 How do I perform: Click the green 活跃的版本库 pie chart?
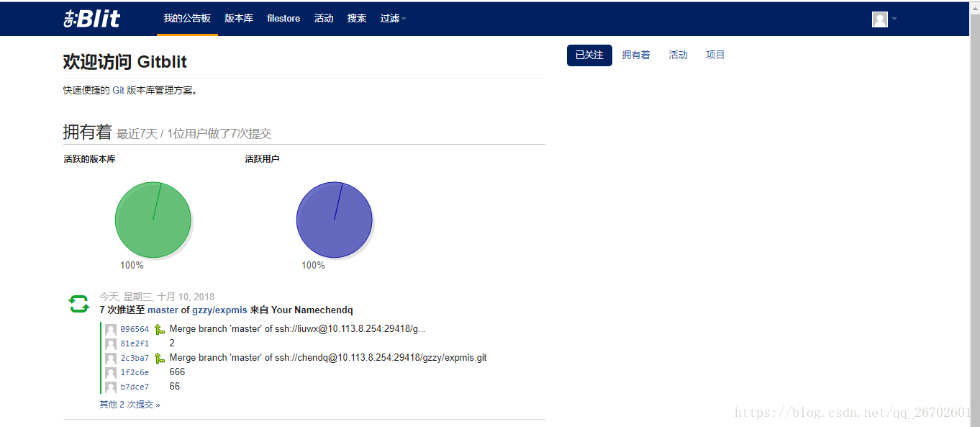[x=153, y=220]
